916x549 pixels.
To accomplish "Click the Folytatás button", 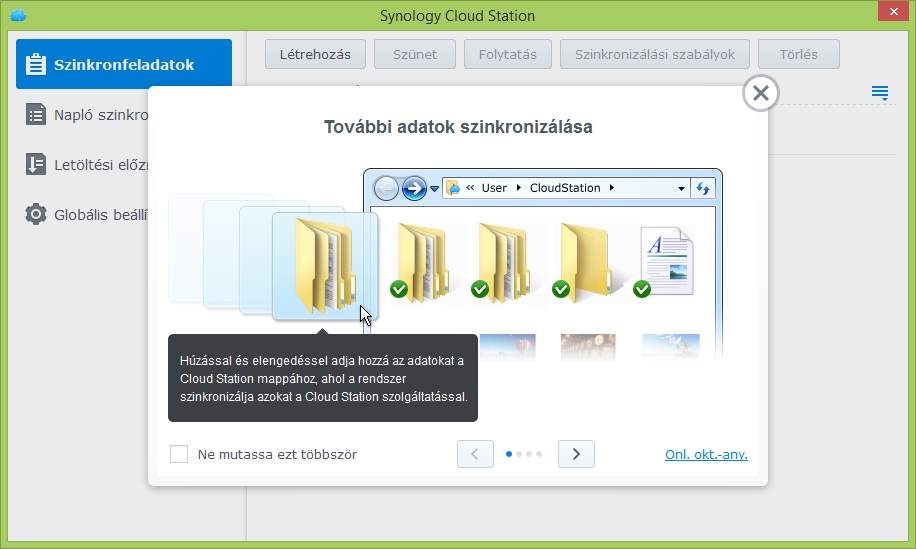I will [x=508, y=54].
